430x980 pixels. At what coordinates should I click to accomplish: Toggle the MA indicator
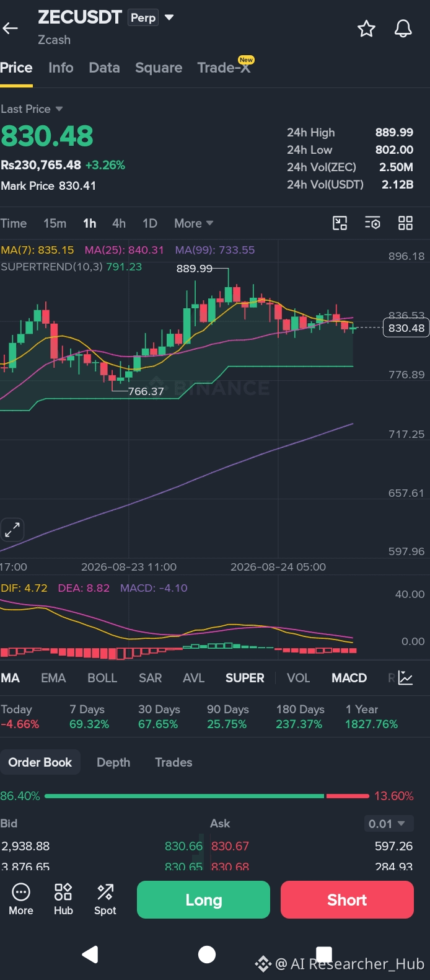(10, 678)
